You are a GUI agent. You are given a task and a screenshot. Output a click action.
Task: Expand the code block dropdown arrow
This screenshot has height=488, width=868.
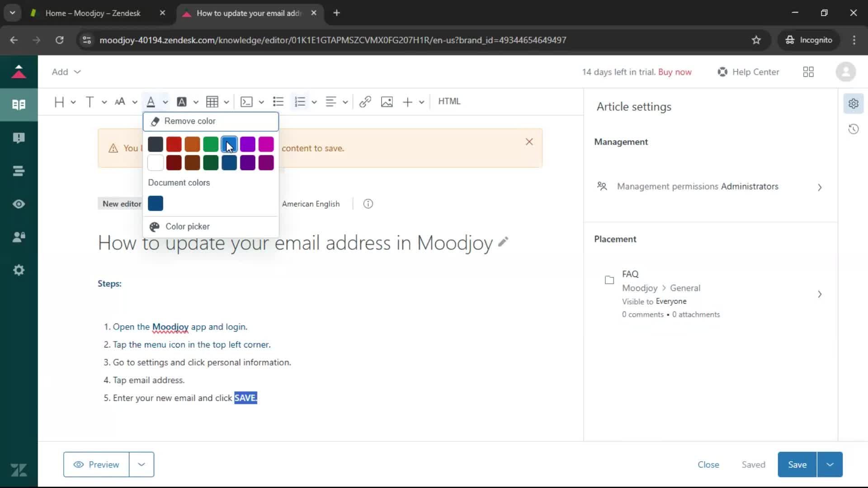[261, 102]
